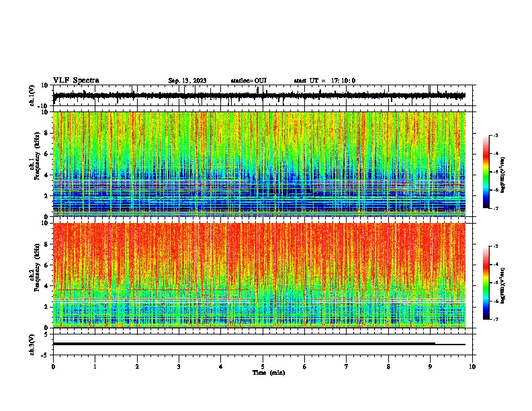532x411 pixels.
Task: Click the time axis tick label "9"
Action: pos(430,367)
